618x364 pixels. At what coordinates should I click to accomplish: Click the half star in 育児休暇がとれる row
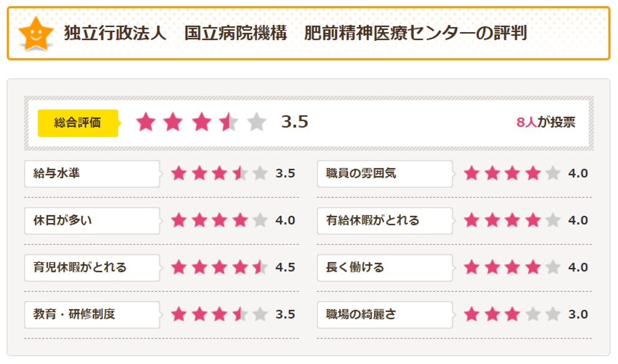(x=260, y=268)
